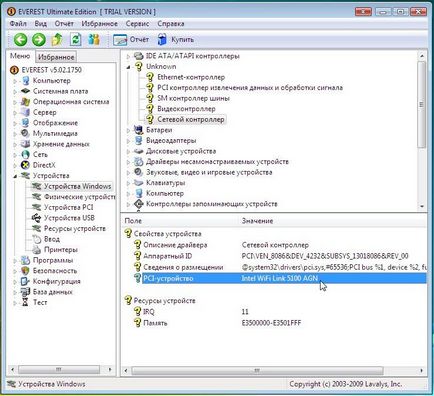Click the База данных icon
This screenshot has width=434, height=396.
tap(25, 292)
